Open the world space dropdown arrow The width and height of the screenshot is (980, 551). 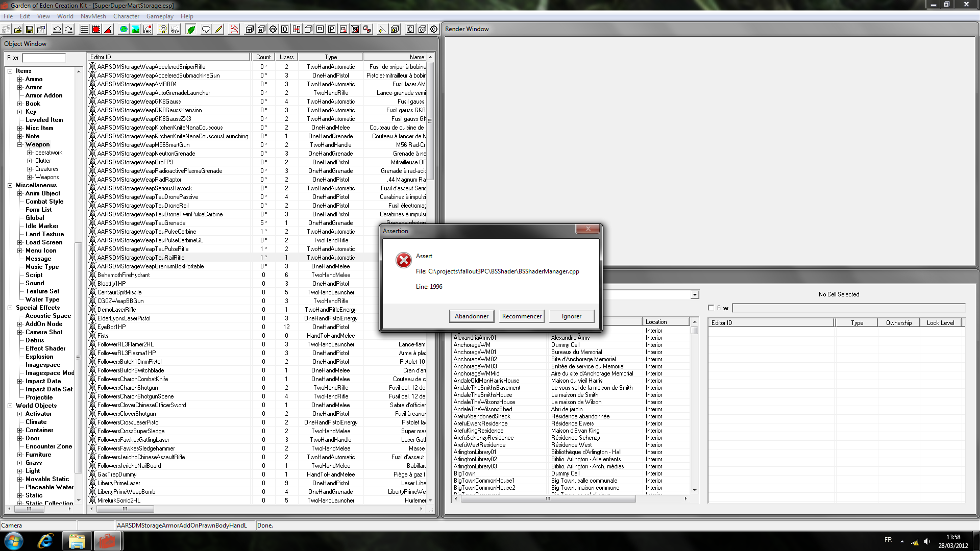tap(694, 295)
